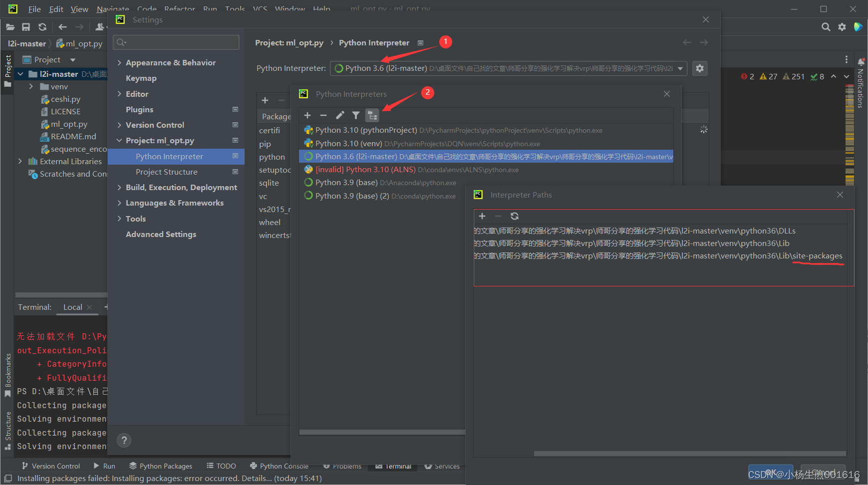868x485 pixels.
Task: Click the main toolbar search magnifier
Action: (x=826, y=27)
